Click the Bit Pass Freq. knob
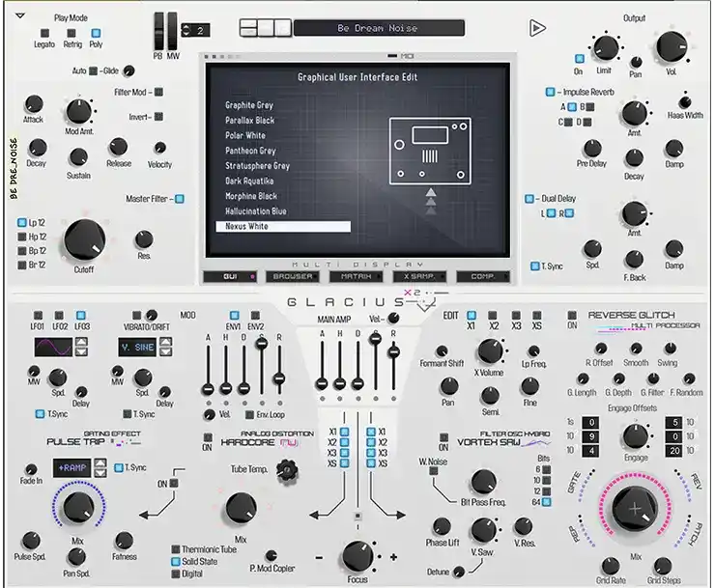Viewport: 715px width, 588px height. (x=483, y=482)
